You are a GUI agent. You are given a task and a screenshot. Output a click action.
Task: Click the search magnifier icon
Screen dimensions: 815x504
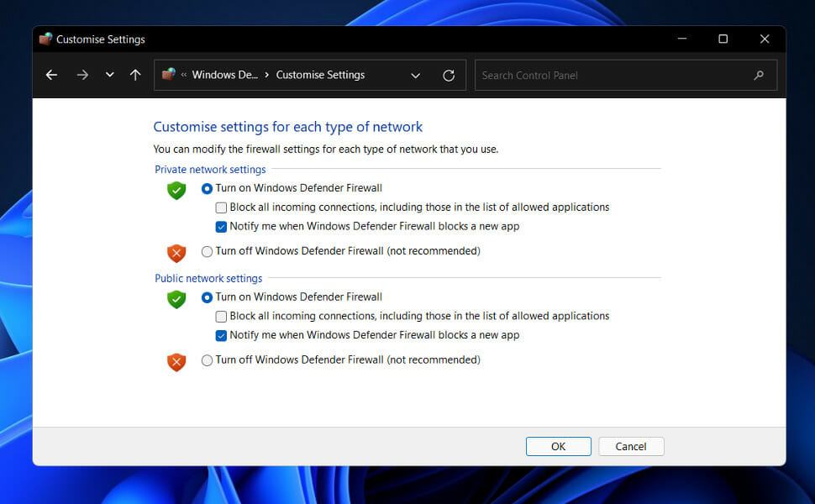pyautogui.click(x=759, y=76)
